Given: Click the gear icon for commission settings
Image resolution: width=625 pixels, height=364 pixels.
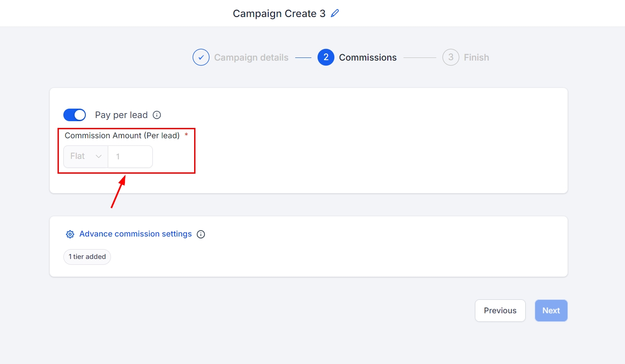Looking at the screenshot, I should (70, 234).
